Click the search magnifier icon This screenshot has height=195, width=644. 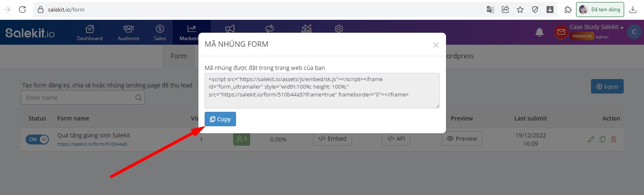coord(138,98)
